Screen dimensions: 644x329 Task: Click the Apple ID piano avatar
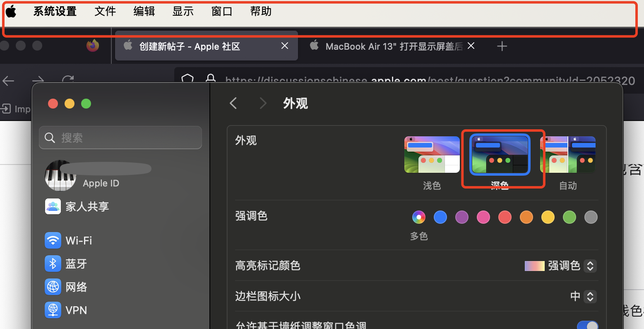[60, 175]
